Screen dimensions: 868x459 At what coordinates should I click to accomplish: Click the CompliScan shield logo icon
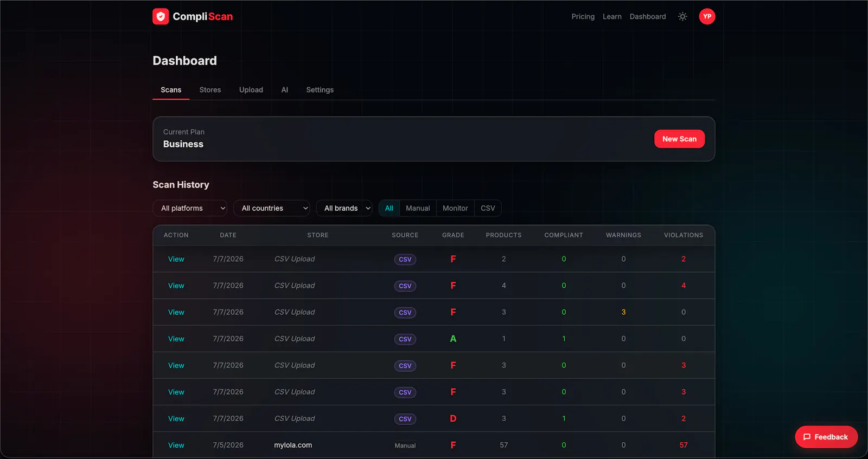161,16
